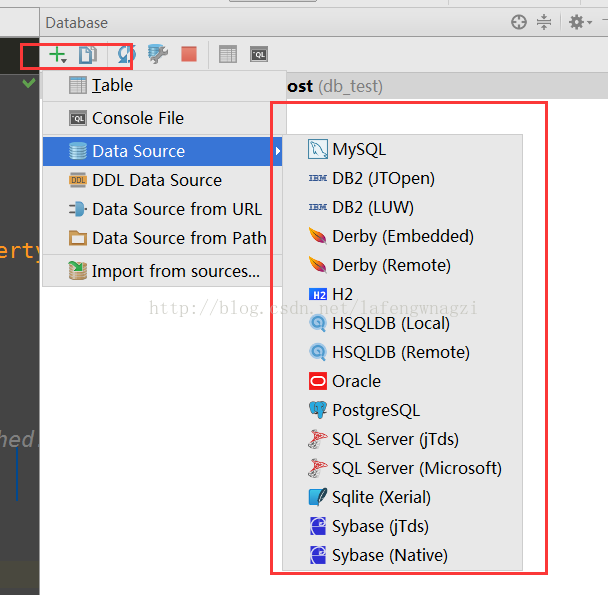The height and width of the screenshot is (595, 608).
Task: Choose HSQLDB (Local) data source
Action: pos(402,323)
